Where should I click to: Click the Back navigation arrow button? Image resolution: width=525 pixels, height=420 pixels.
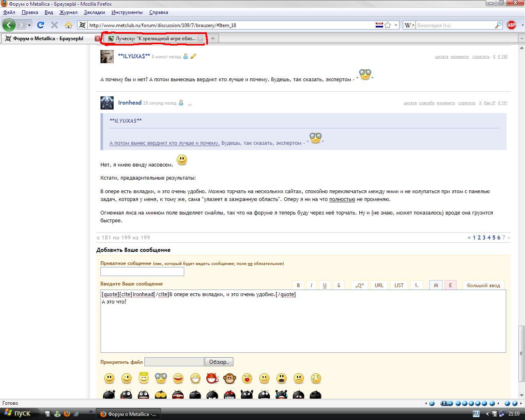pos(9,25)
